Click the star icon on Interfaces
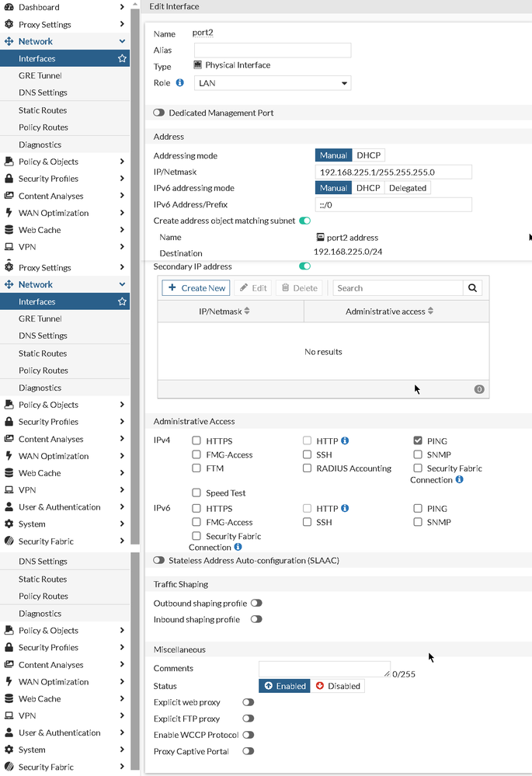This screenshot has width=532, height=776. point(122,58)
